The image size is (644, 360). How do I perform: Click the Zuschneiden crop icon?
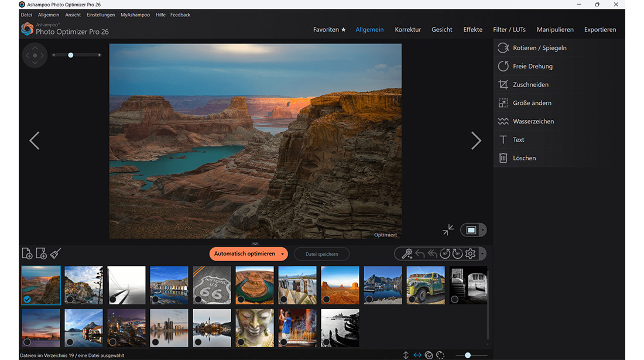pos(503,84)
